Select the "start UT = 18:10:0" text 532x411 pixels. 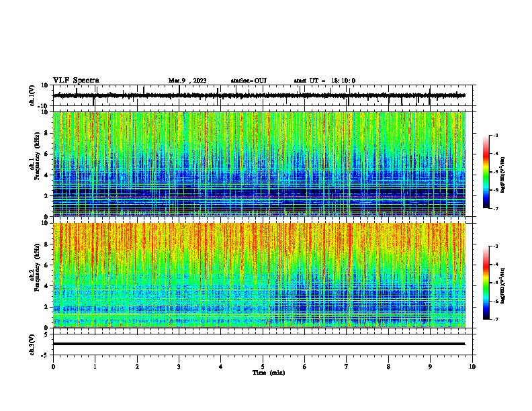(x=324, y=81)
